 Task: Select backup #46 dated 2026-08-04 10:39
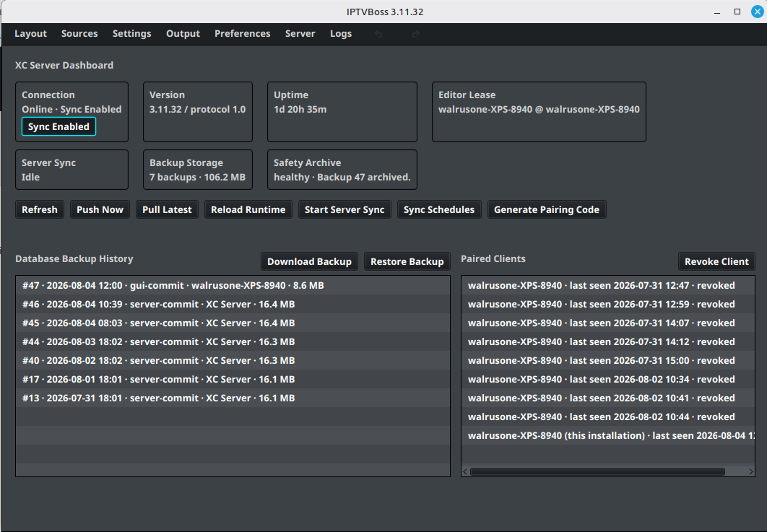(x=233, y=304)
